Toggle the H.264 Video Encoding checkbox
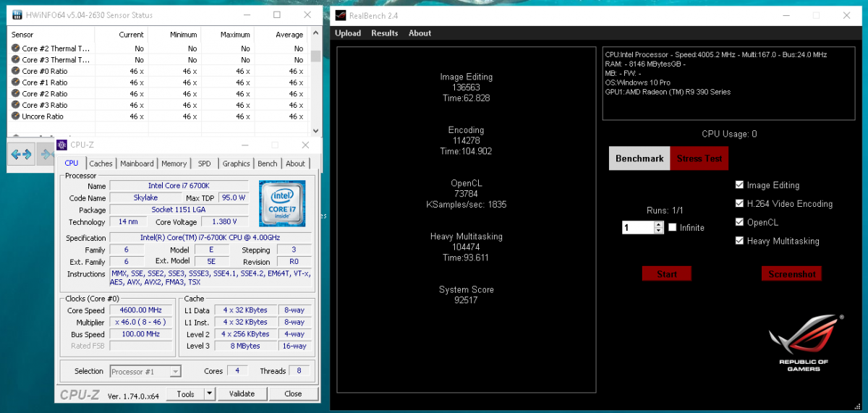This screenshot has height=413, width=868. pyautogui.click(x=739, y=204)
